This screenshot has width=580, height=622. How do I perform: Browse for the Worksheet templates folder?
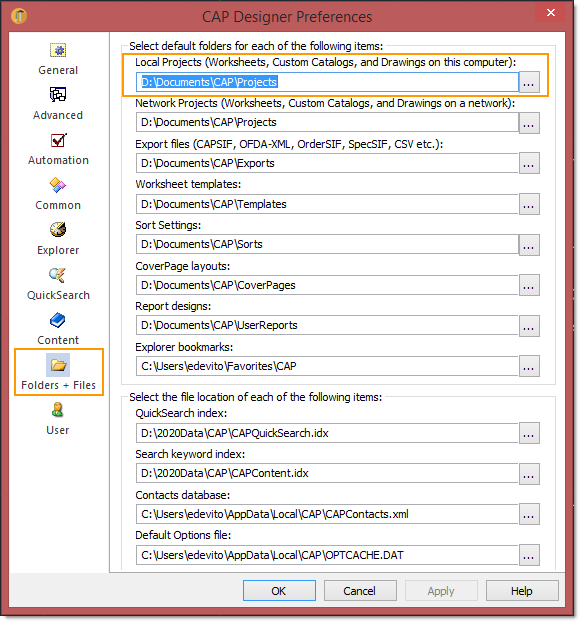[529, 204]
